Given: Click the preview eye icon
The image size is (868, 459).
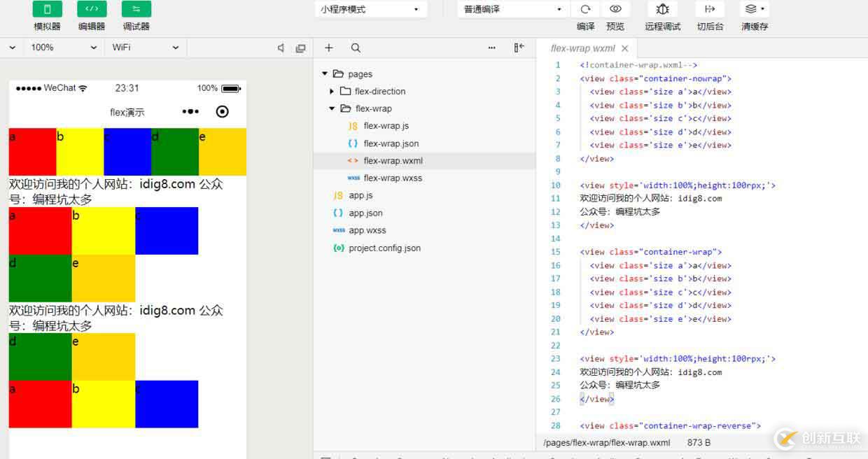Looking at the screenshot, I should click(x=615, y=9).
